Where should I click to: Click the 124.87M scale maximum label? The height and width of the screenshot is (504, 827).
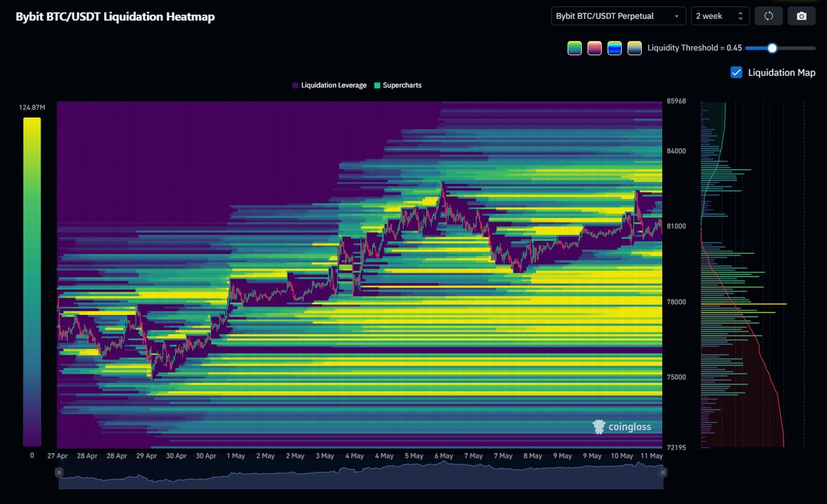tap(32, 107)
